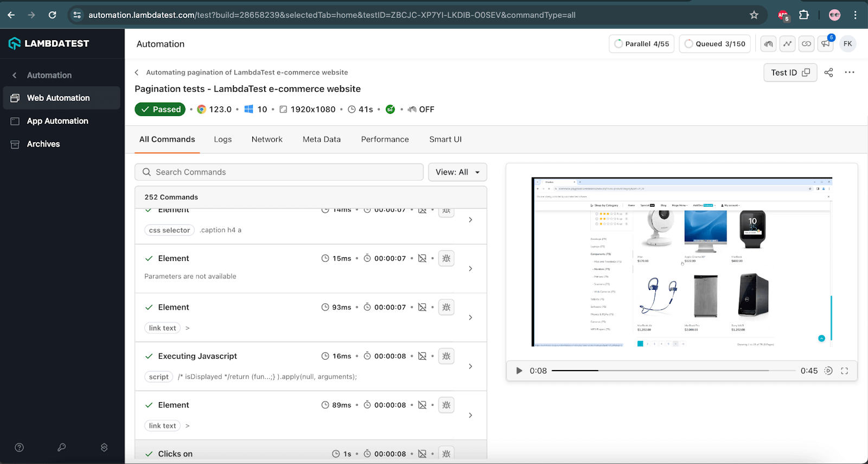
Task: Open the Chrome three-dot menu
Action: coord(855,15)
